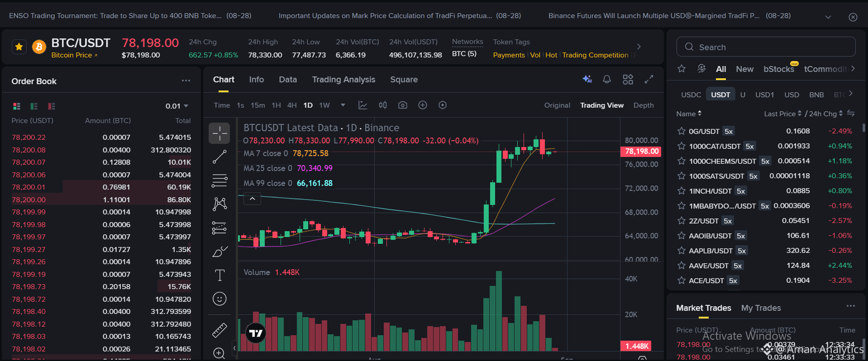Collapse moving average indicator legend

click(x=253, y=199)
